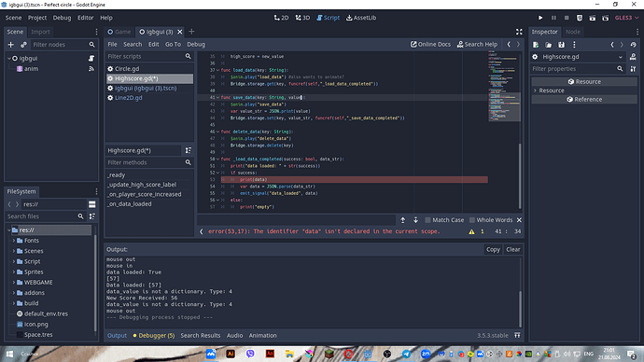Clear the output log
Viewport: 644px width, 362px height.
(513, 249)
